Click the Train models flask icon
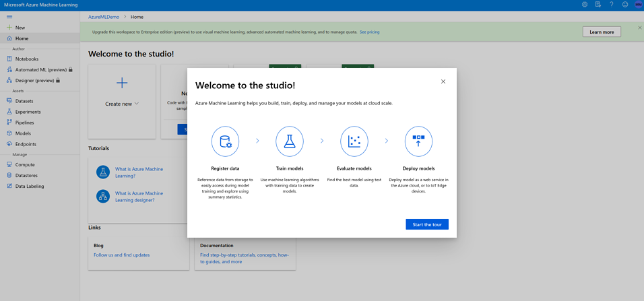The height and width of the screenshot is (301, 644). pos(290,141)
